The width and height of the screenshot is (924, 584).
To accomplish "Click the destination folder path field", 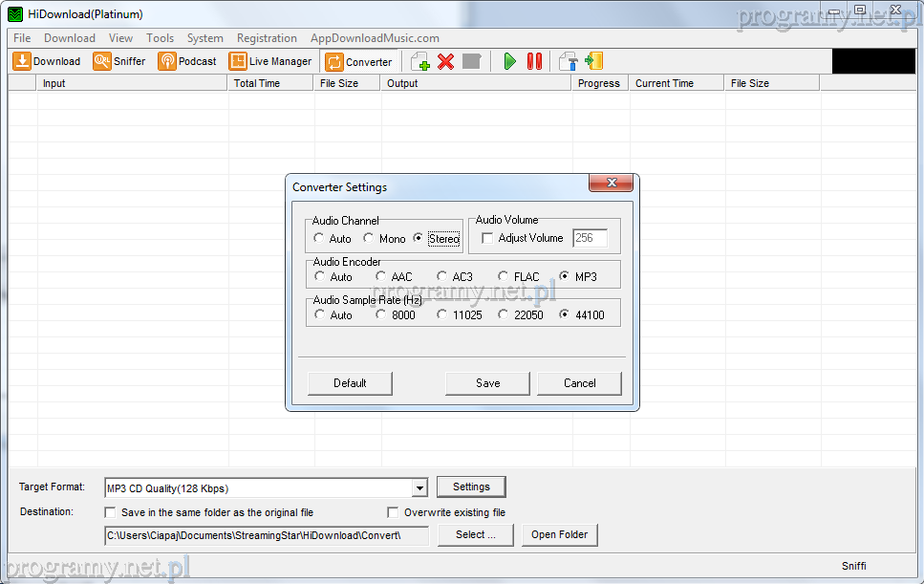I will point(267,535).
